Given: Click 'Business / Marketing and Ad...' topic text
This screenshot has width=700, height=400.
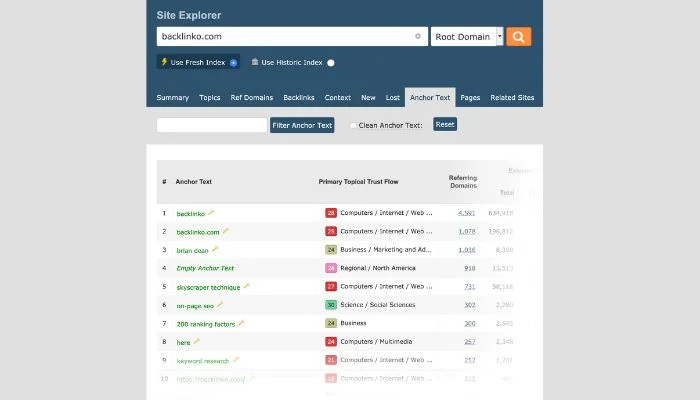Looking at the screenshot, I should click(x=386, y=250).
